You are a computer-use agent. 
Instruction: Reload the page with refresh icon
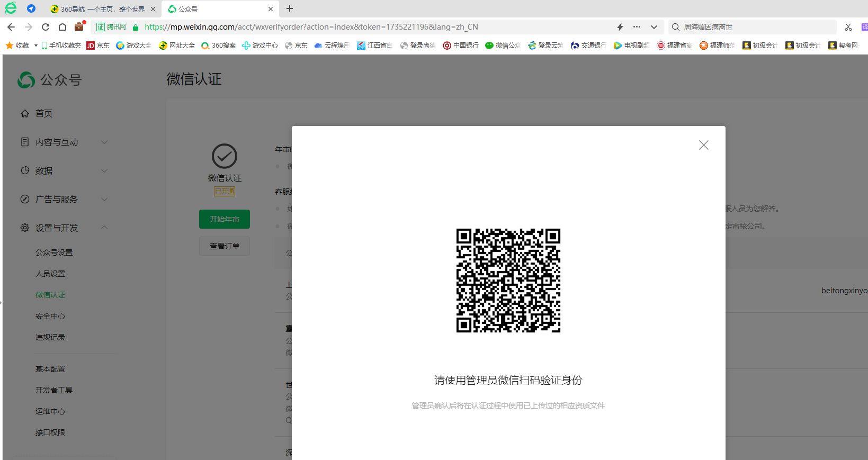[46, 27]
